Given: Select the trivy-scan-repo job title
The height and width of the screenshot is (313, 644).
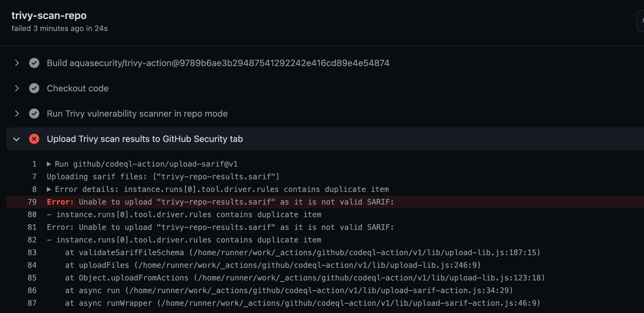Looking at the screenshot, I should [49, 15].
